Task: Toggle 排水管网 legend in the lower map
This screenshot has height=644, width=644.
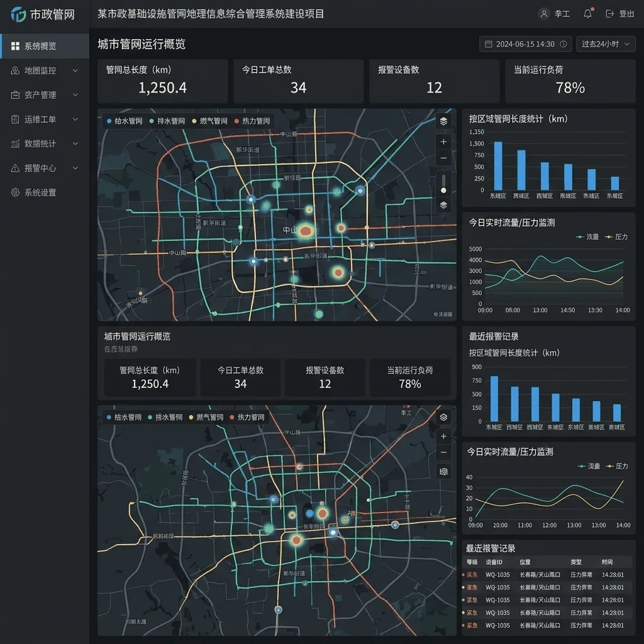Action: click(165, 418)
